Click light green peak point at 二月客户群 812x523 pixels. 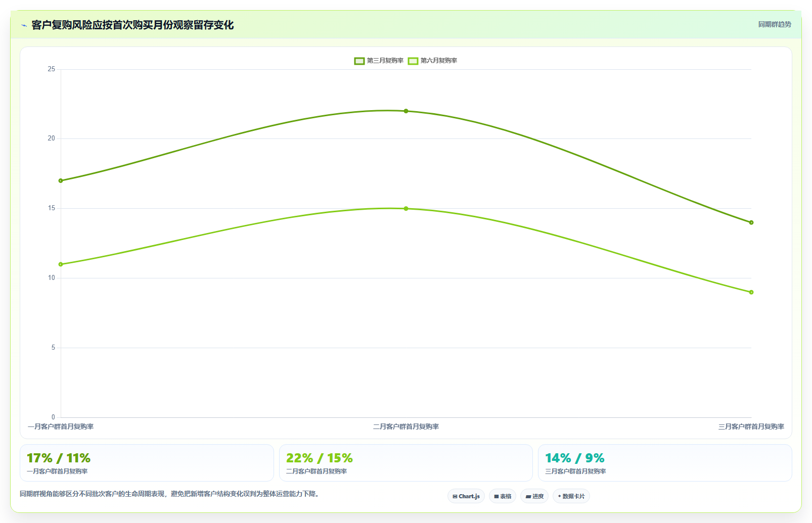406,209
